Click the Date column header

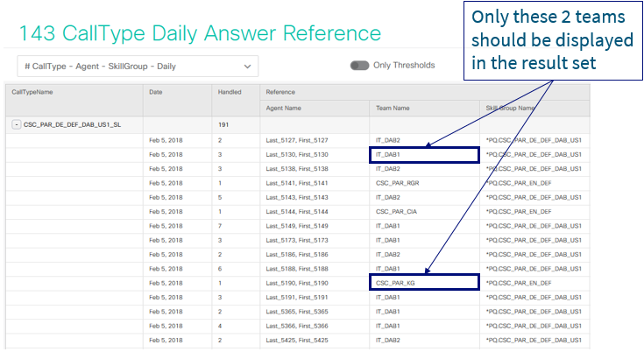156,92
